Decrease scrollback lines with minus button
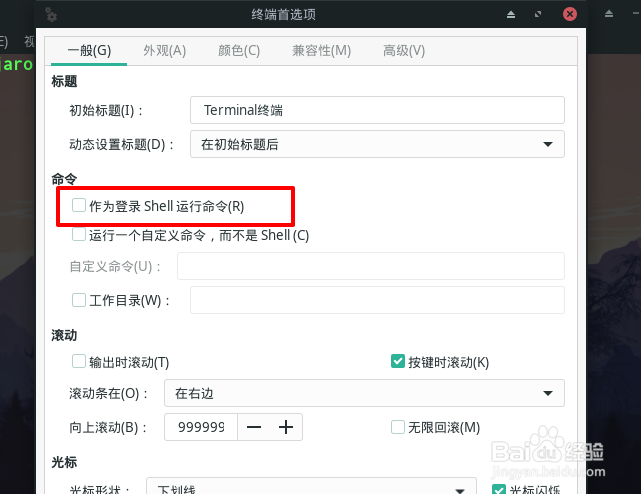This screenshot has height=494, width=641. 254,427
